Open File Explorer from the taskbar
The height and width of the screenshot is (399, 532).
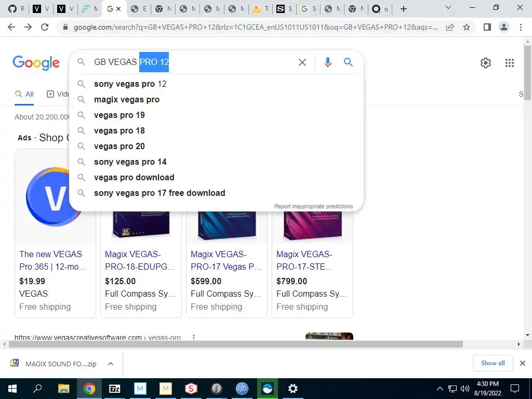point(63,389)
